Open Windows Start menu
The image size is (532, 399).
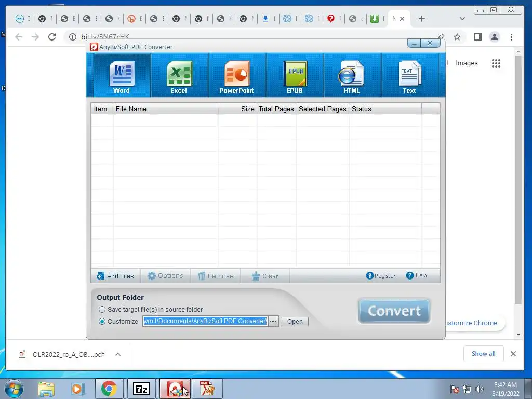pyautogui.click(x=14, y=389)
